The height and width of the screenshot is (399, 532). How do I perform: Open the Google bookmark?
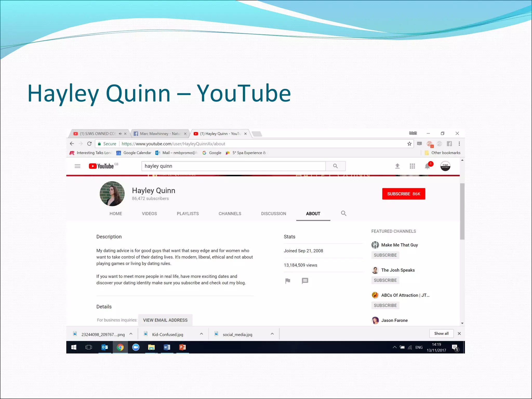tap(212, 153)
